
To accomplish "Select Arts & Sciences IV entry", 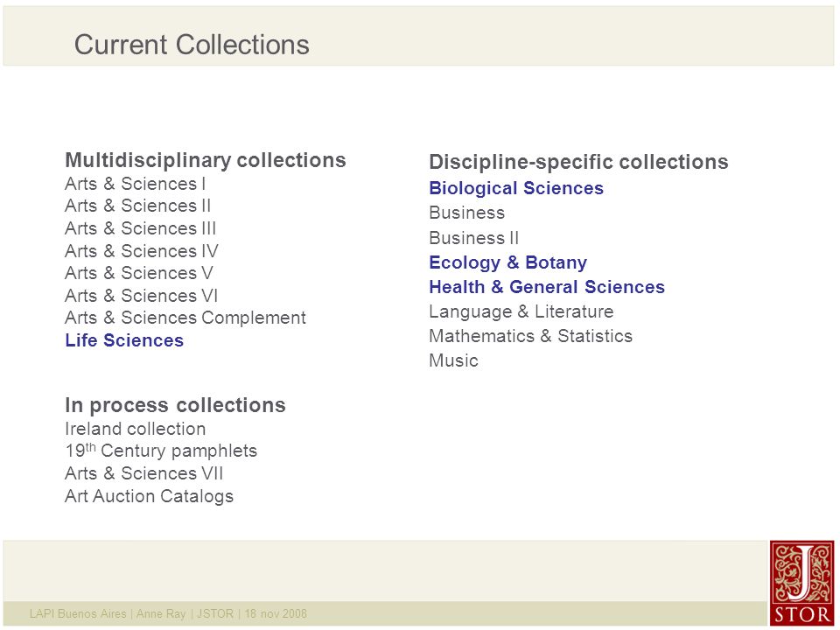I will (142, 251).
